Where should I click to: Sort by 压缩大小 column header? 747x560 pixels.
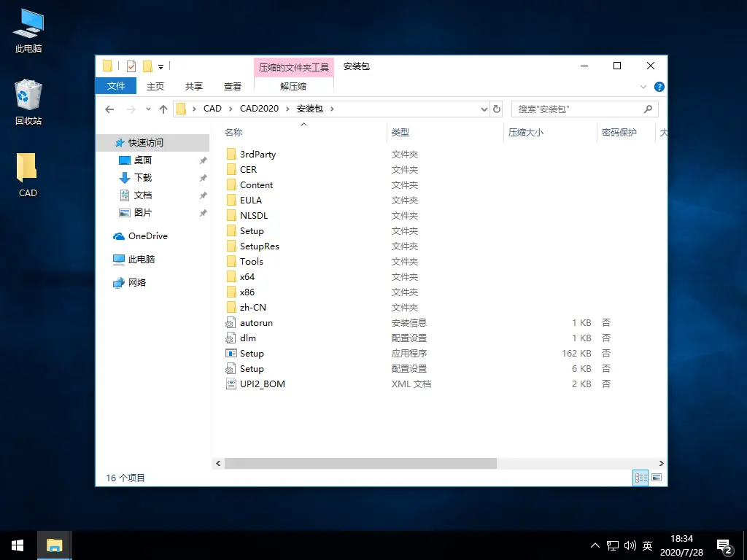[x=525, y=133]
